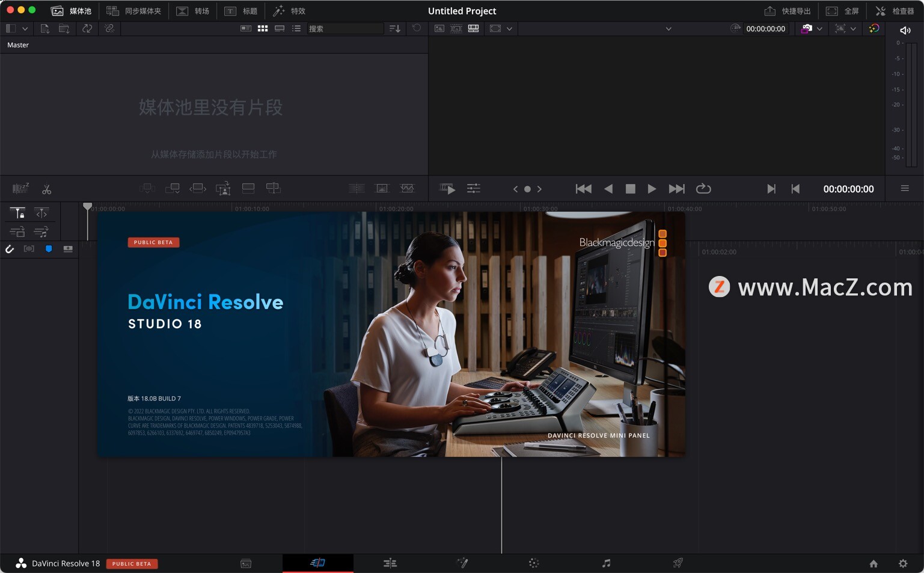This screenshot has height=573, width=924.
Task: Open project settings gear icon
Action: tap(903, 563)
